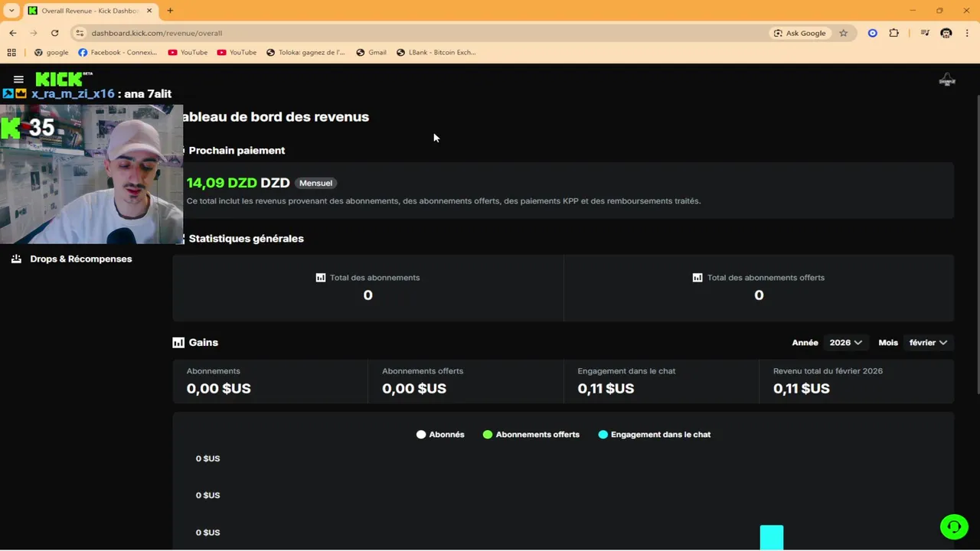Open the google bookmark
Viewport: 980px width, 551px height.
51,53
